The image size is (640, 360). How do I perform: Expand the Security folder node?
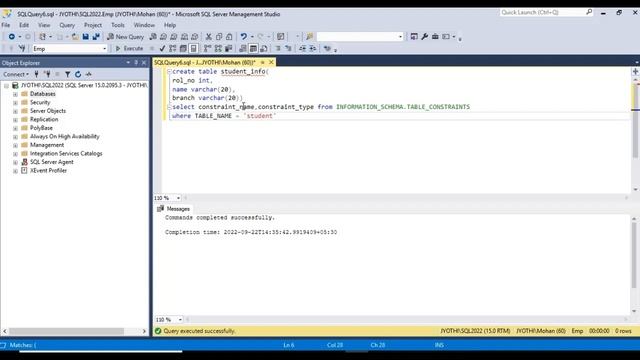click(15, 102)
